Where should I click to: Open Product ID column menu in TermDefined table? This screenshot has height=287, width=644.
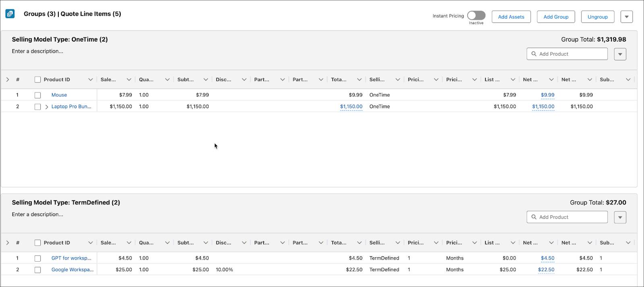tap(91, 243)
